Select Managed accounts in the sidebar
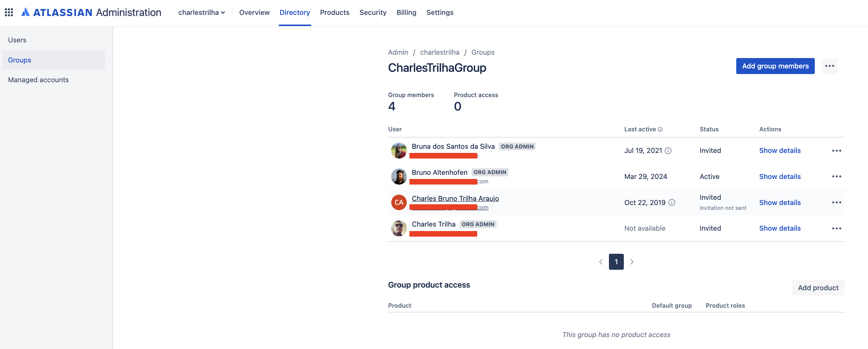 click(38, 80)
